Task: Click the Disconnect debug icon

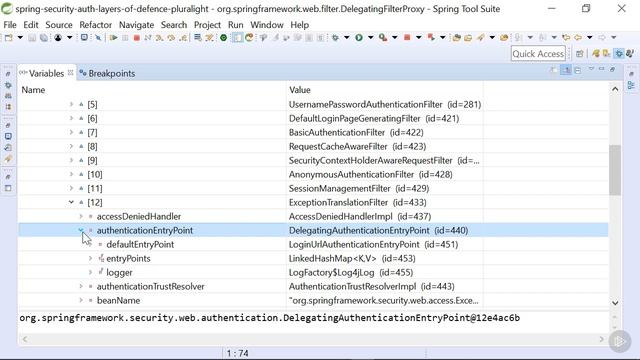Action: pyautogui.click(x=148, y=38)
